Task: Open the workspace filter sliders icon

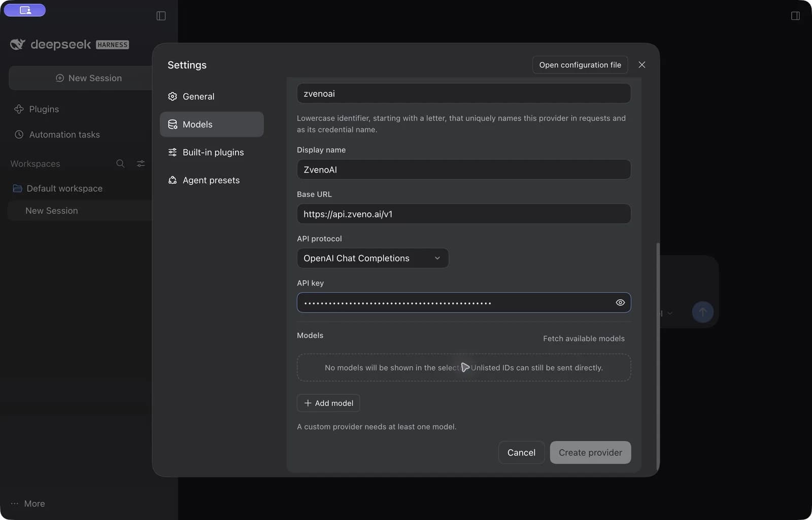Action: (x=141, y=163)
